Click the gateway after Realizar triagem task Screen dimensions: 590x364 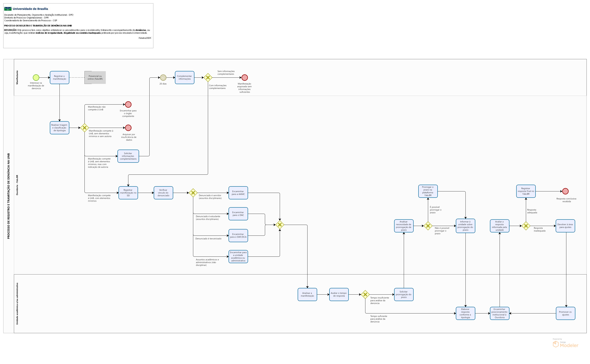point(84,128)
